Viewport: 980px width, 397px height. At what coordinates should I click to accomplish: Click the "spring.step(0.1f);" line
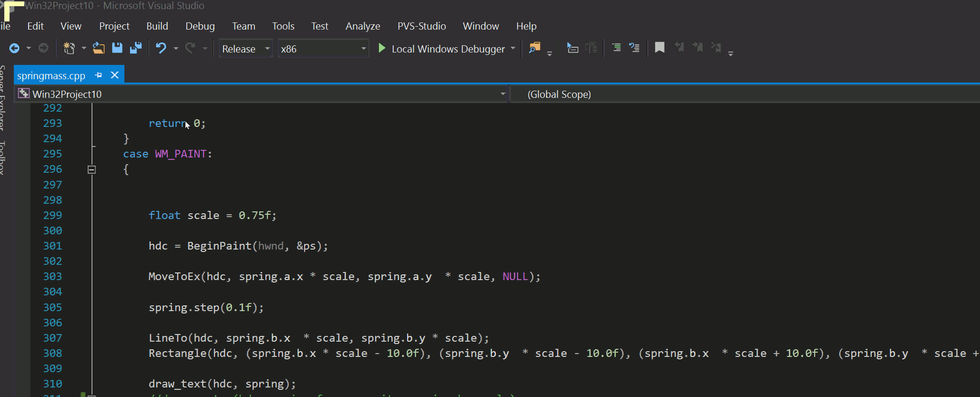[x=206, y=307]
